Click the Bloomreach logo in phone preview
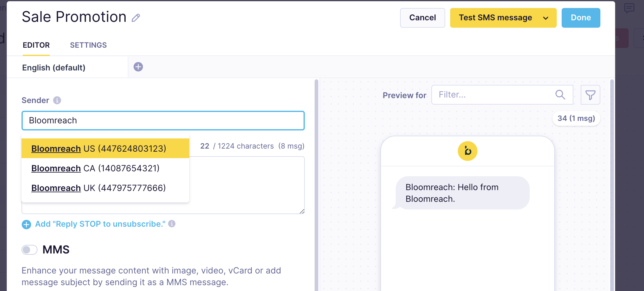This screenshot has height=291, width=644. [467, 151]
